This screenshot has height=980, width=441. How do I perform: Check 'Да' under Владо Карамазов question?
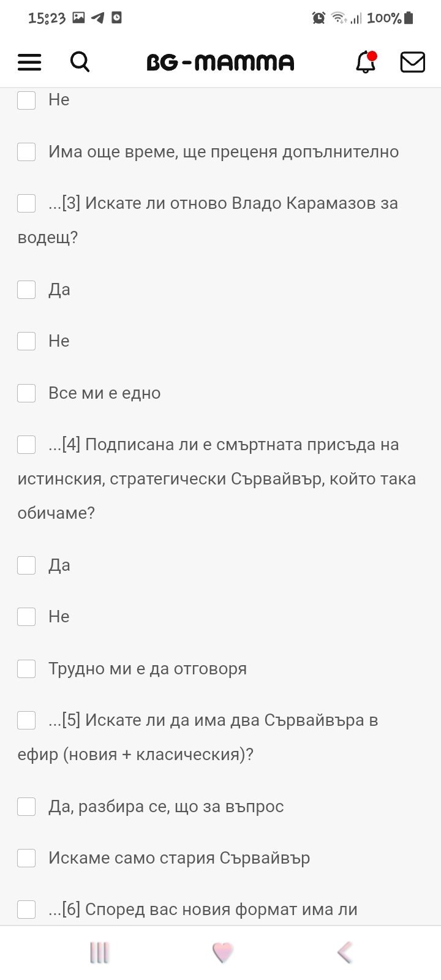pos(26,289)
